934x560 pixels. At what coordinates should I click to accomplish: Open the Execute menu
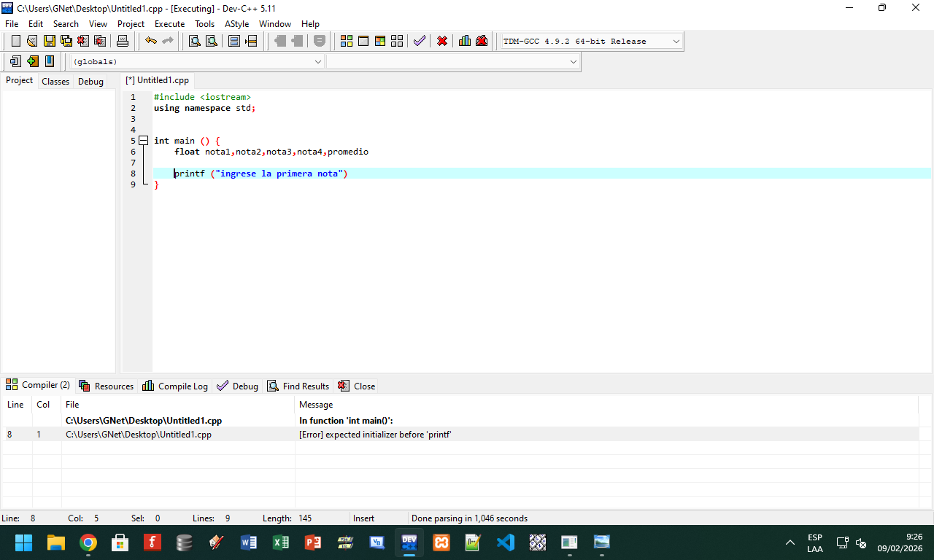(x=169, y=24)
